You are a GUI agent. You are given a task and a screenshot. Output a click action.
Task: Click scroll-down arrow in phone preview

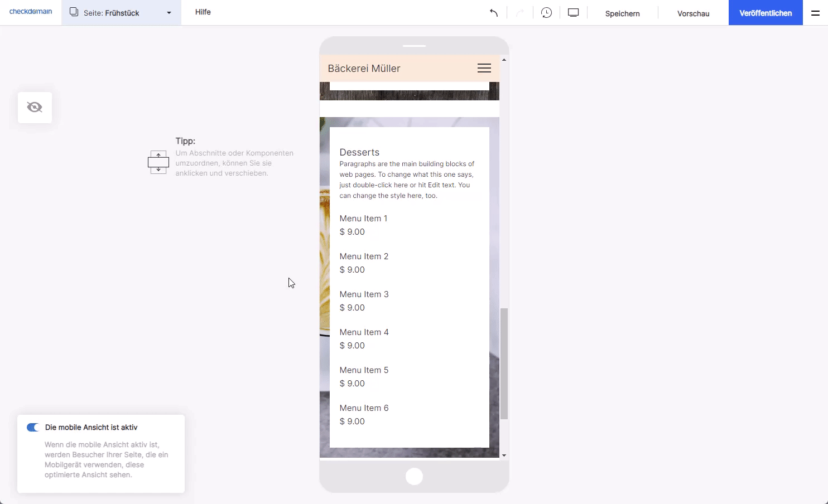(x=504, y=455)
